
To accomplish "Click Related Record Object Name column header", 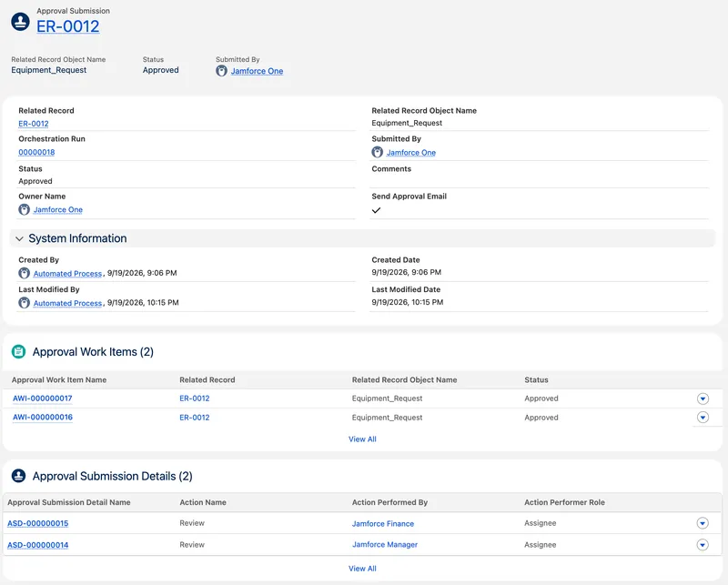I will [404, 379].
